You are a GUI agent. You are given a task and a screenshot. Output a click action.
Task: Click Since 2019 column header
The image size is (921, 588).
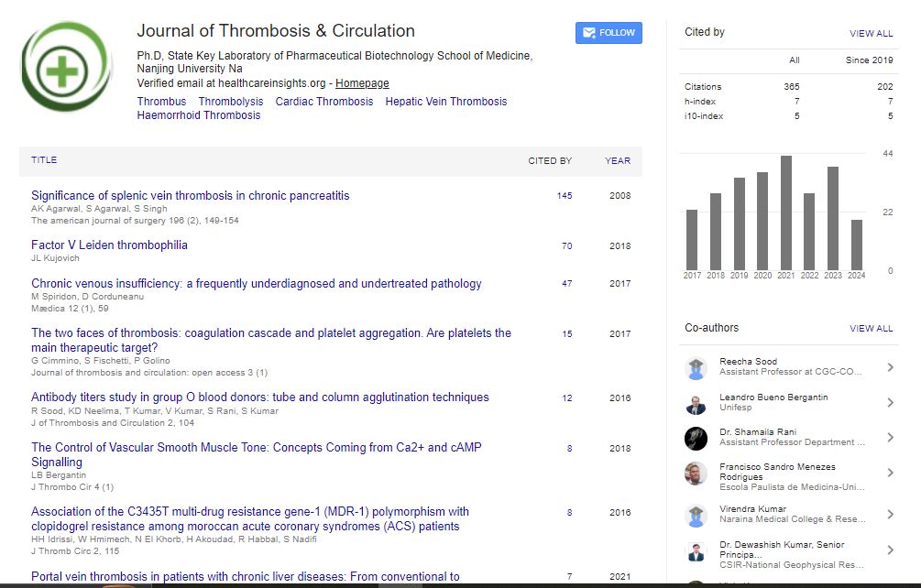870,60
